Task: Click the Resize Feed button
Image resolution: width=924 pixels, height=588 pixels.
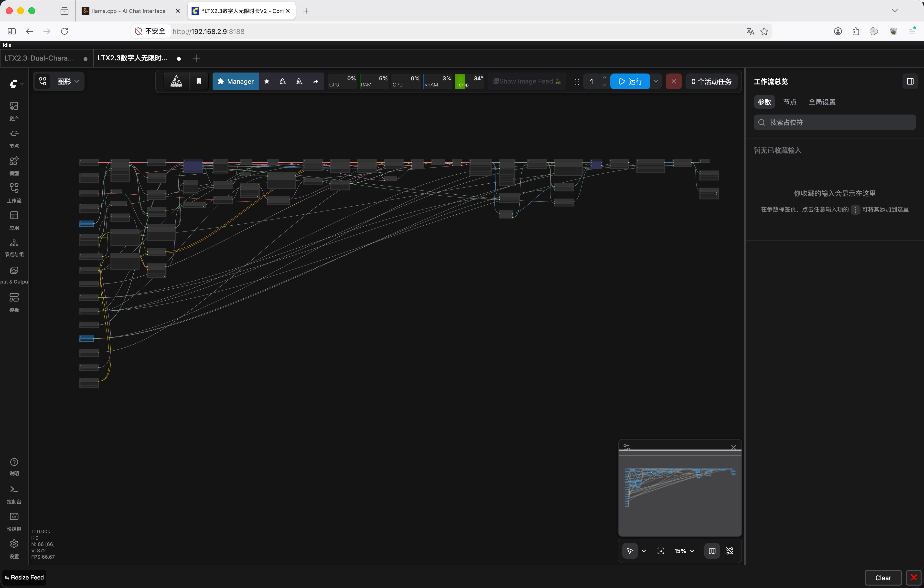Action: (x=25, y=577)
